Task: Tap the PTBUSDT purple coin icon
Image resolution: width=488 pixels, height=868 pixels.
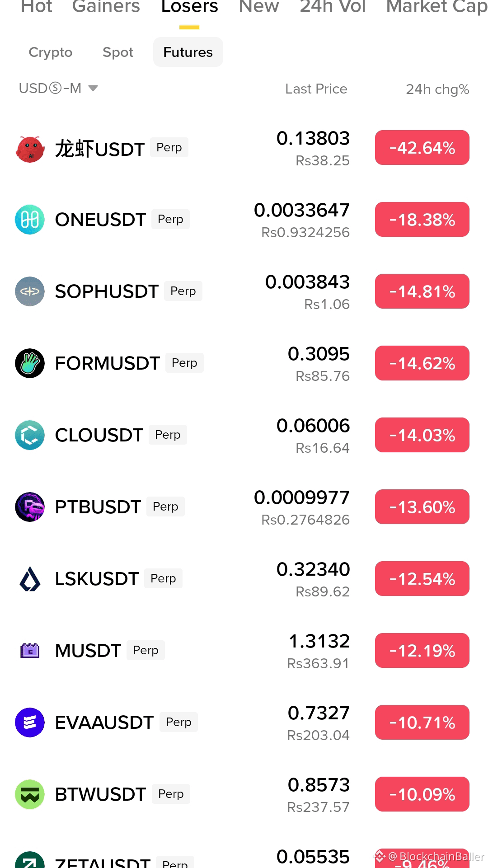Action: click(30, 507)
